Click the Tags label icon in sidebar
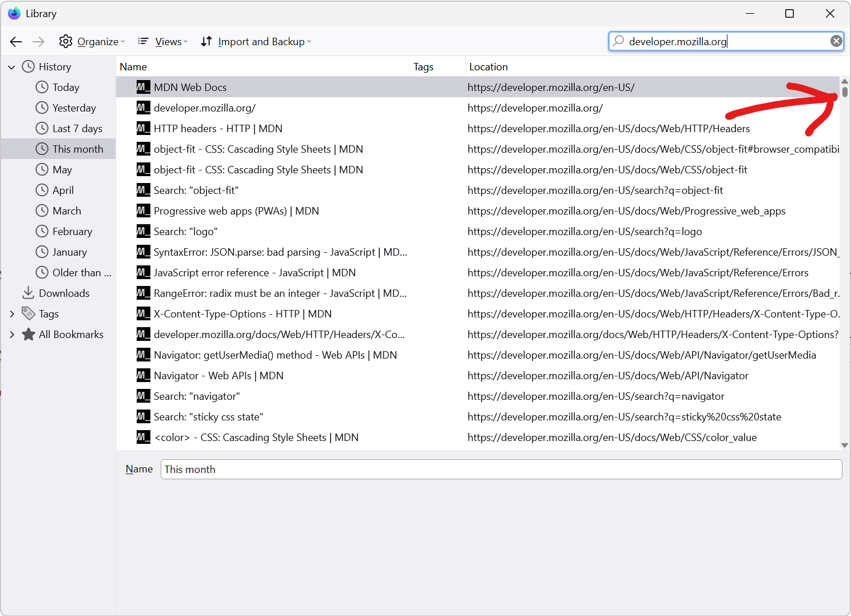Screen dimensions: 851x616 point(29,314)
